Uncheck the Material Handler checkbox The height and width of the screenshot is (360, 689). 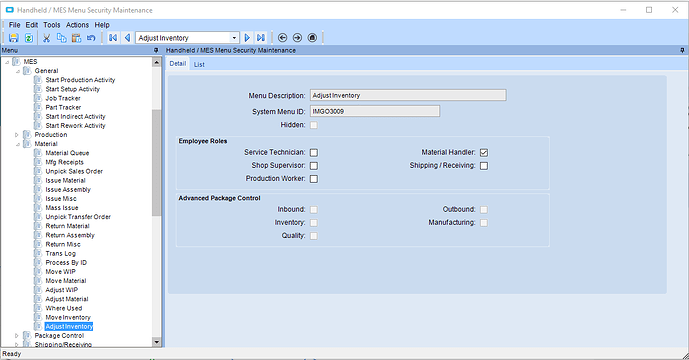click(484, 153)
